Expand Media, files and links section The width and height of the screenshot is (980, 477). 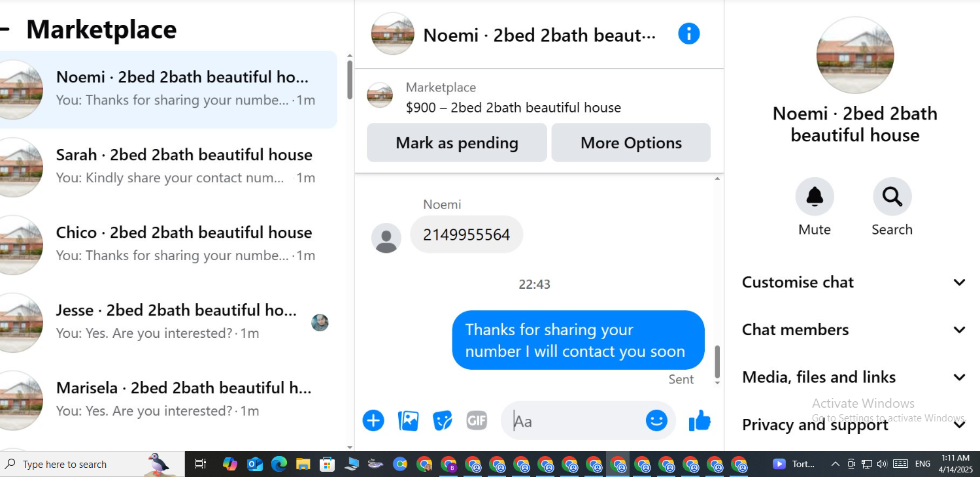(854, 377)
